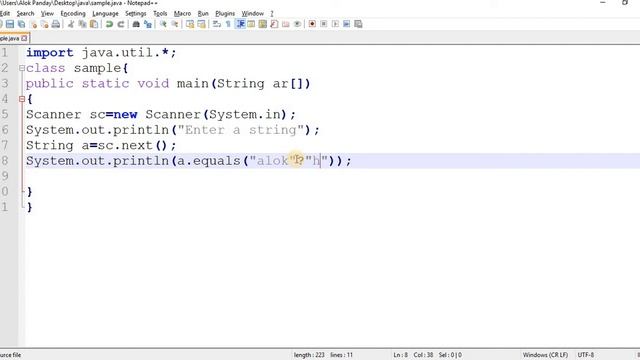Click 'Ln : 8' in status bar
The image size is (640, 360).
[400, 355]
